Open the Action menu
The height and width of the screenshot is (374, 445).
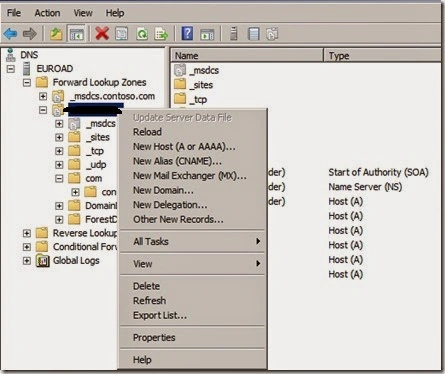(x=47, y=13)
